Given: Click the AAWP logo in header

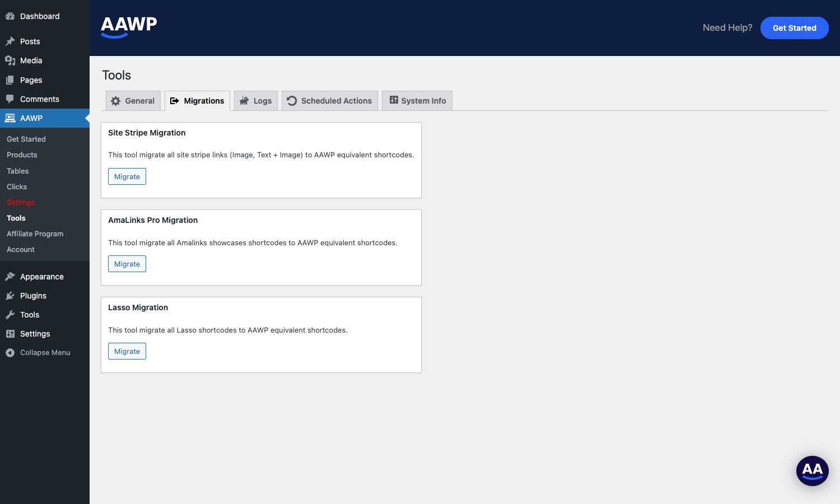Looking at the screenshot, I should 129,26.
